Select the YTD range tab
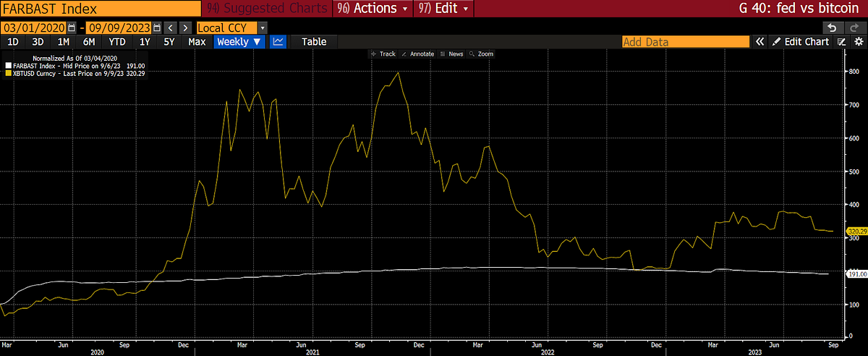 (x=118, y=42)
